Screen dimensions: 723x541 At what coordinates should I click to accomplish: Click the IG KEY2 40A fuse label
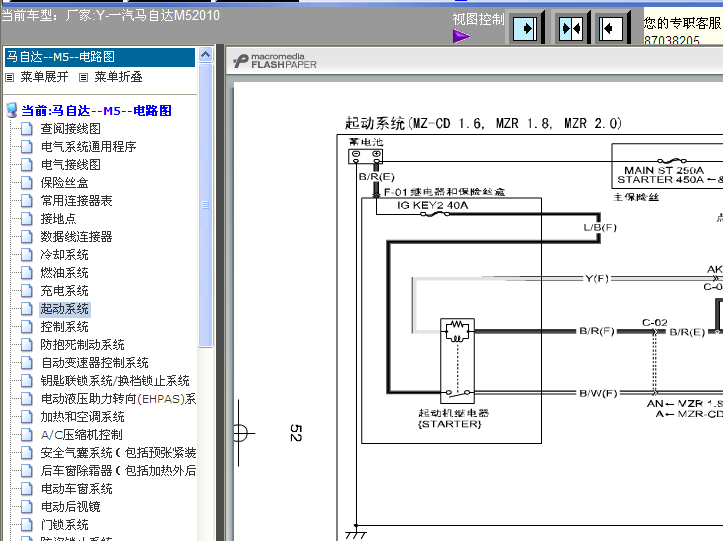pyautogui.click(x=433, y=205)
